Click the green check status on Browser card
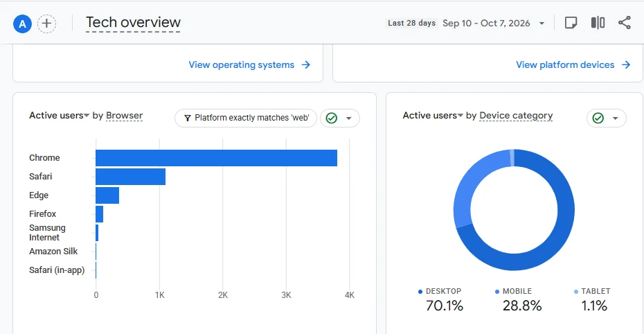 tap(332, 118)
